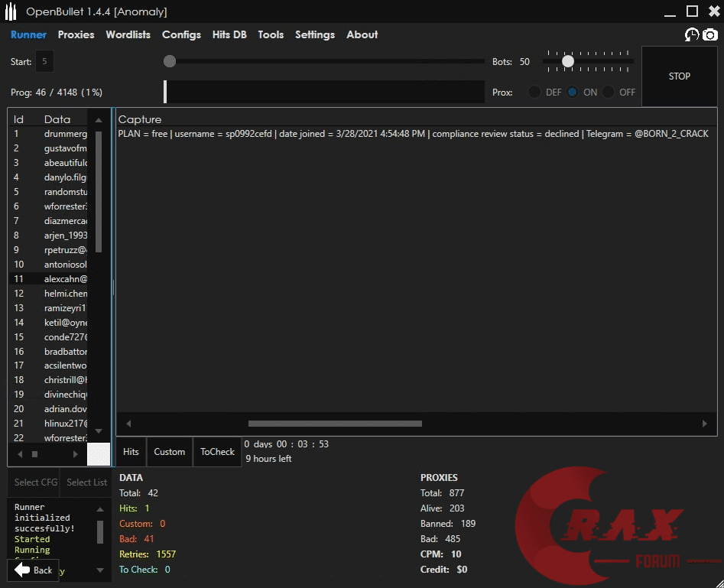The image size is (724, 588).
Task: Click the Banned proxies 189 value
Action: [x=468, y=523]
